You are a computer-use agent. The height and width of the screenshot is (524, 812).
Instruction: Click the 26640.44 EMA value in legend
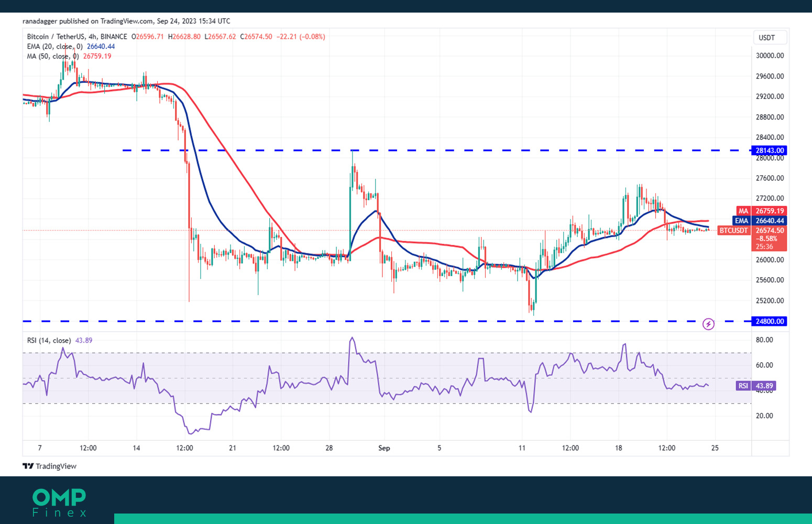(x=101, y=47)
